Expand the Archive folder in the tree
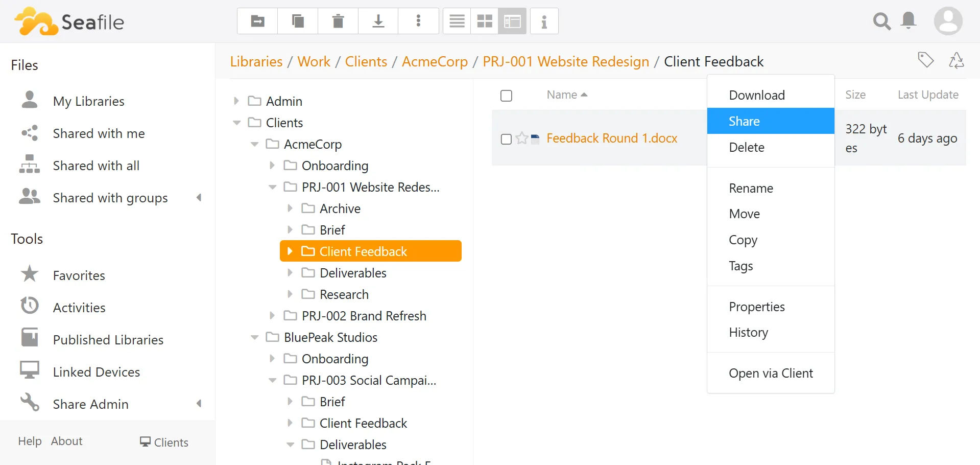 click(x=290, y=208)
